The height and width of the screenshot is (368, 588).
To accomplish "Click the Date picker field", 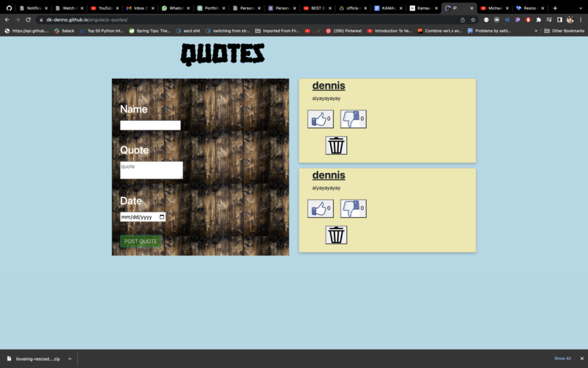I will click(x=143, y=217).
